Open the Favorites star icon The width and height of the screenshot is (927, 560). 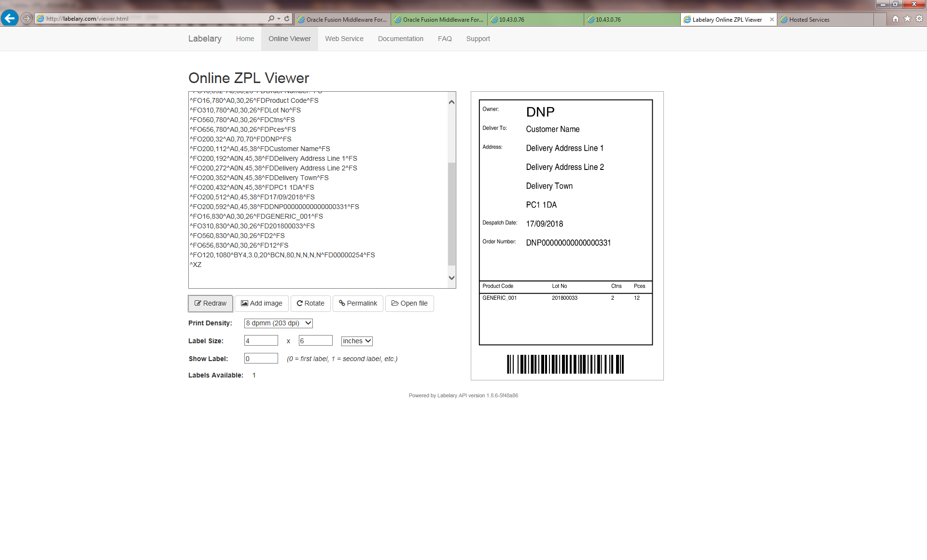[x=908, y=19]
